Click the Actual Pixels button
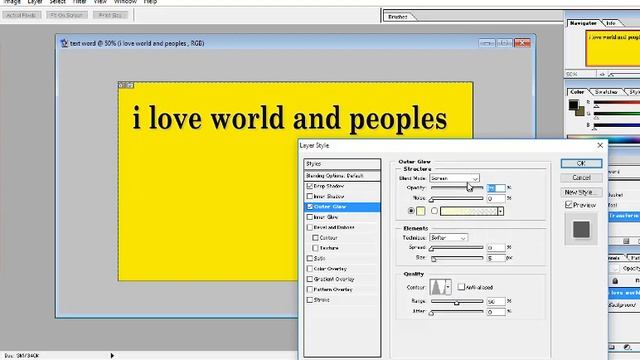640x360 pixels. (x=21, y=15)
